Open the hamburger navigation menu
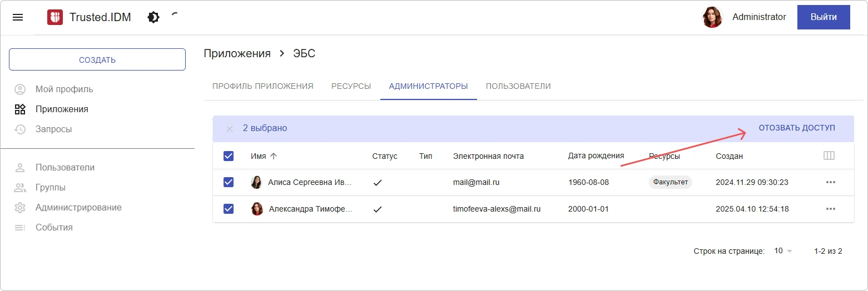Screen dimensions: 868x291 [x=18, y=17]
